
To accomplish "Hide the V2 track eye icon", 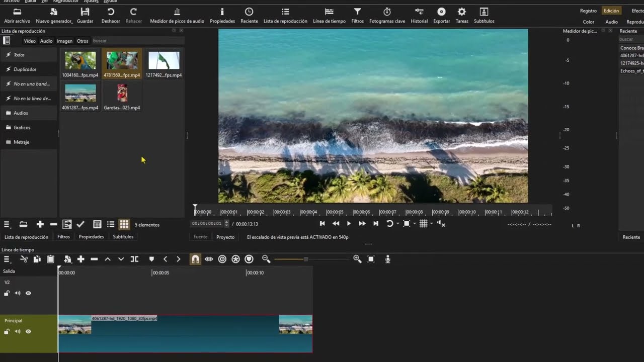I will (x=28, y=293).
